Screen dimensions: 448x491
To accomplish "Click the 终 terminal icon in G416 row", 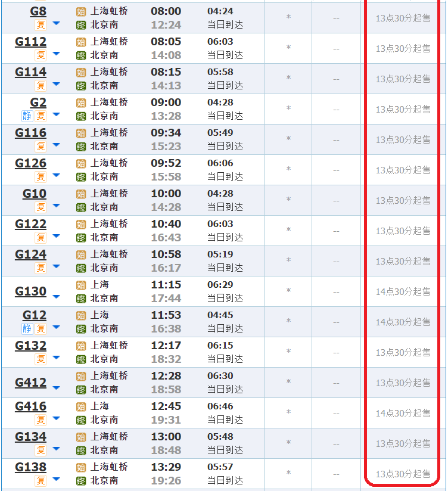I will (x=81, y=420).
